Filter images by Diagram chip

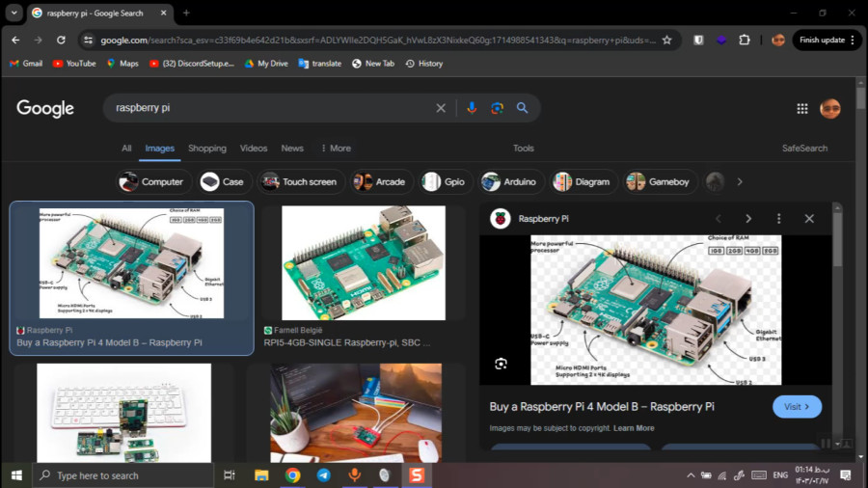pos(583,181)
